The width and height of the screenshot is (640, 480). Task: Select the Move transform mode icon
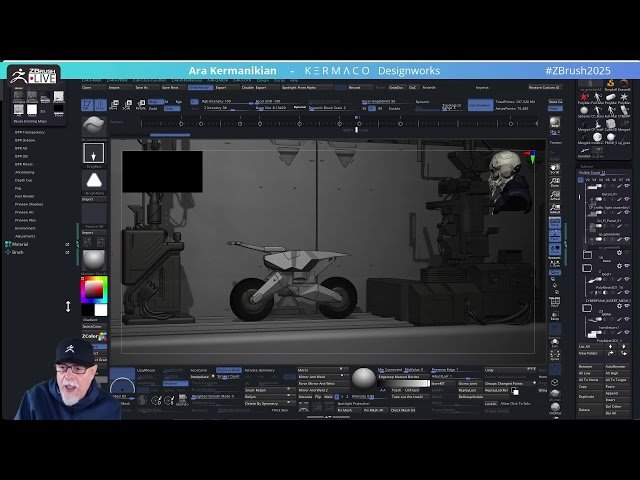pos(114,105)
